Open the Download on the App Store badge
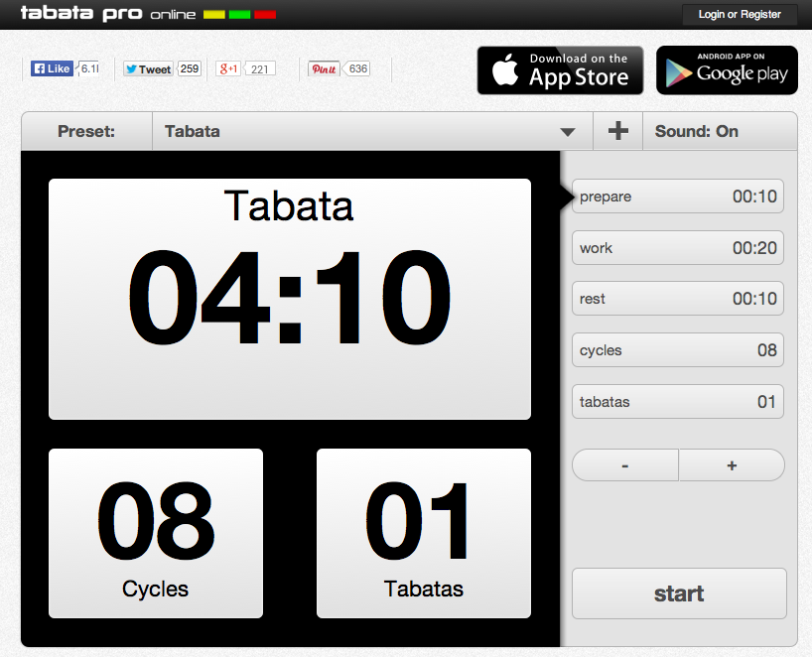 [x=560, y=70]
